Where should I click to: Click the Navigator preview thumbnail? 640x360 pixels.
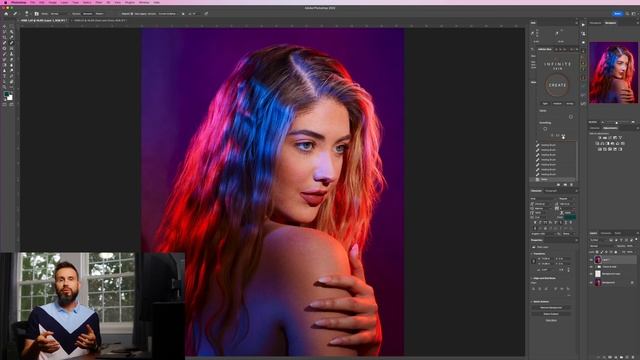[613, 72]
